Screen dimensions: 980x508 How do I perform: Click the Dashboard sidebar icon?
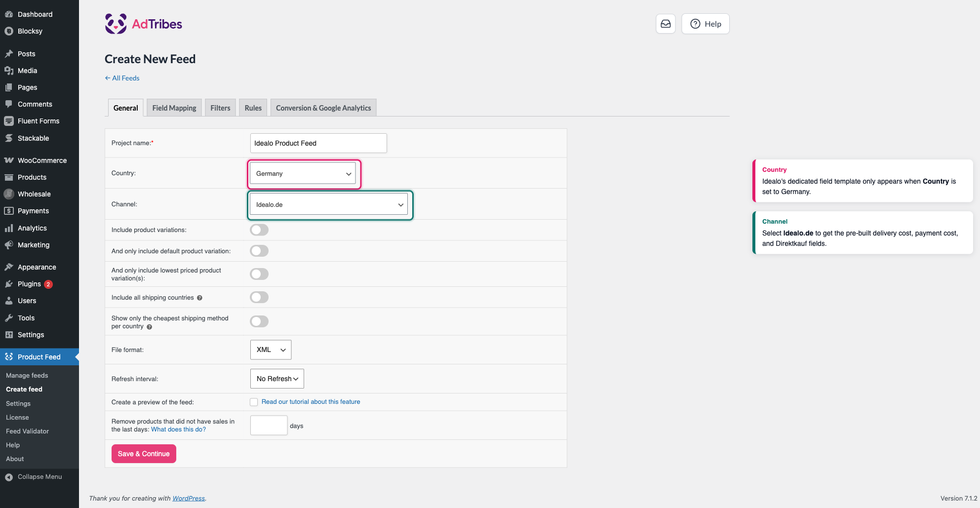coord(9,14)
